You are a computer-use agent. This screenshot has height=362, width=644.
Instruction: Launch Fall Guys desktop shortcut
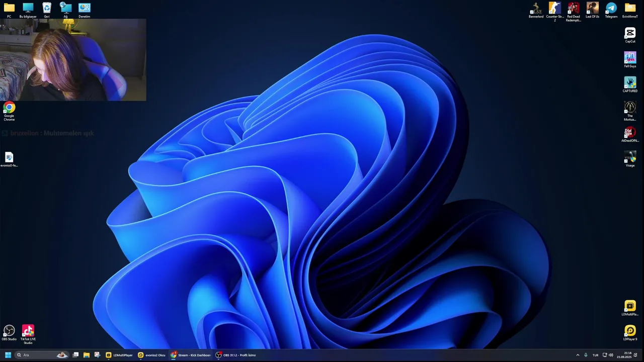pyautogui.click(x=630, y=60)
